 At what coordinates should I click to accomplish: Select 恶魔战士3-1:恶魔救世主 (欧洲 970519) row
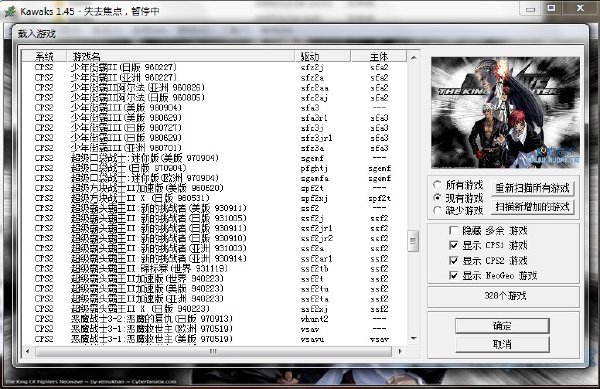(214, 329)
